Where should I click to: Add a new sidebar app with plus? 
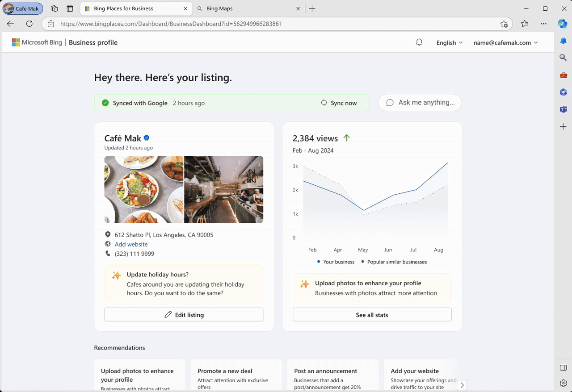coord(563,127)
